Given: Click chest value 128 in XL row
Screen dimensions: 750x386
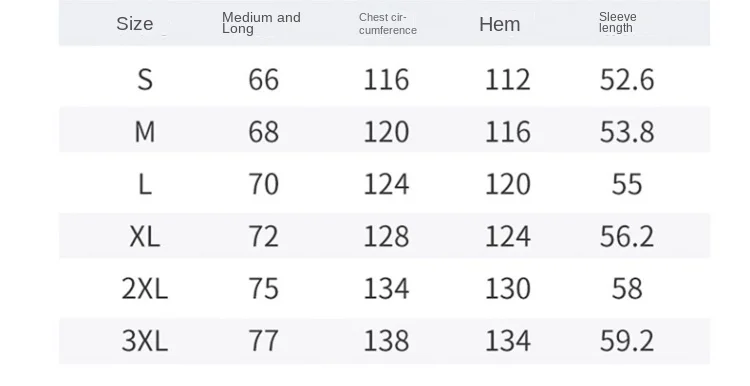Looking at the screenshot, I should [386, 236].
